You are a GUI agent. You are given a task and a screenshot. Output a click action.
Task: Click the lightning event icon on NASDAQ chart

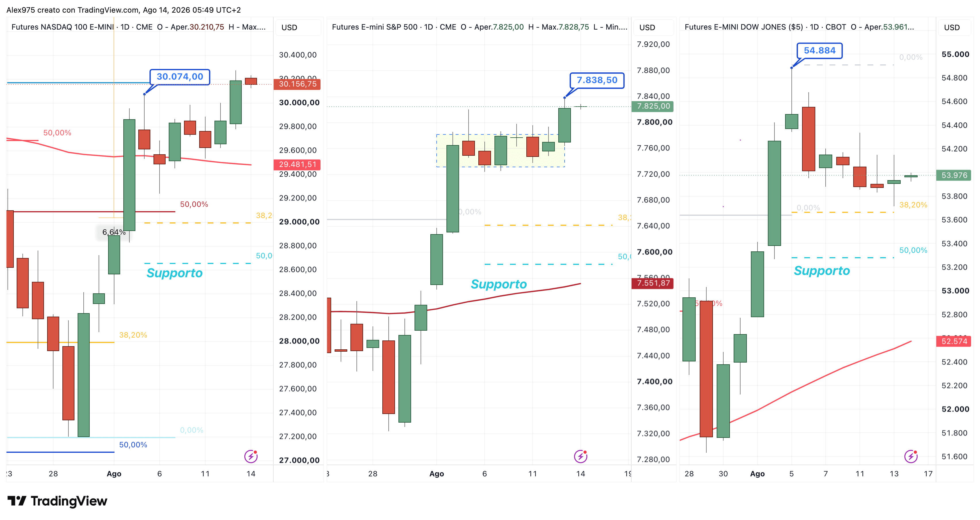click(x=251, y=456)
